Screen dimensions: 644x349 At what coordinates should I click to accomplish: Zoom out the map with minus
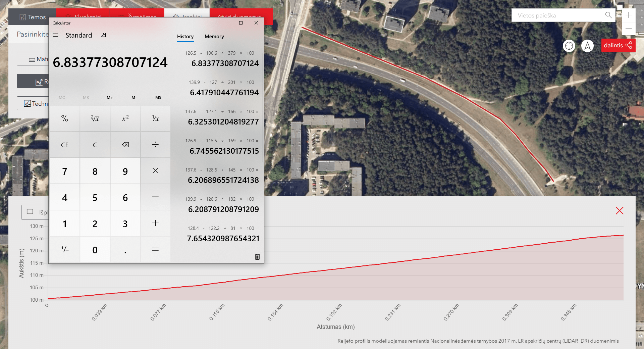pos(629,29)
